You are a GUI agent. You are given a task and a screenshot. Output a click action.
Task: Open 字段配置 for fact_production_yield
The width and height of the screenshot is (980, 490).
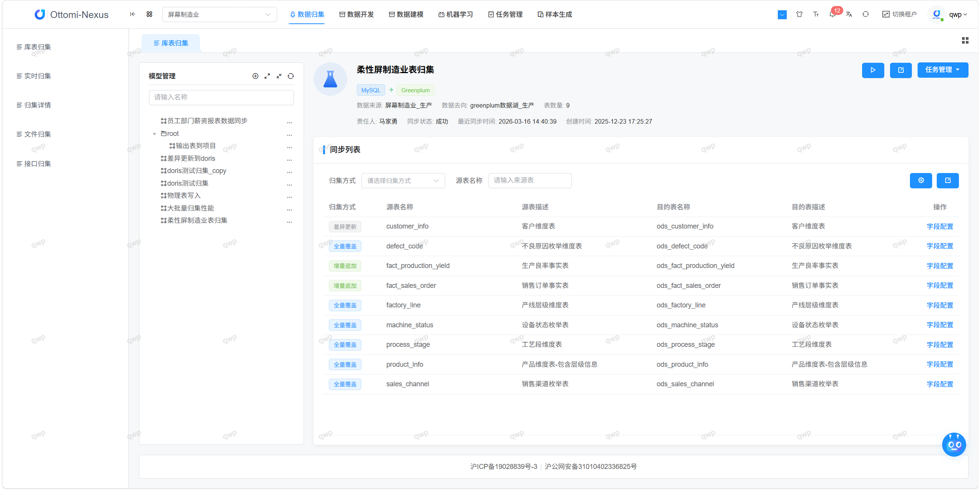[940, 266]
